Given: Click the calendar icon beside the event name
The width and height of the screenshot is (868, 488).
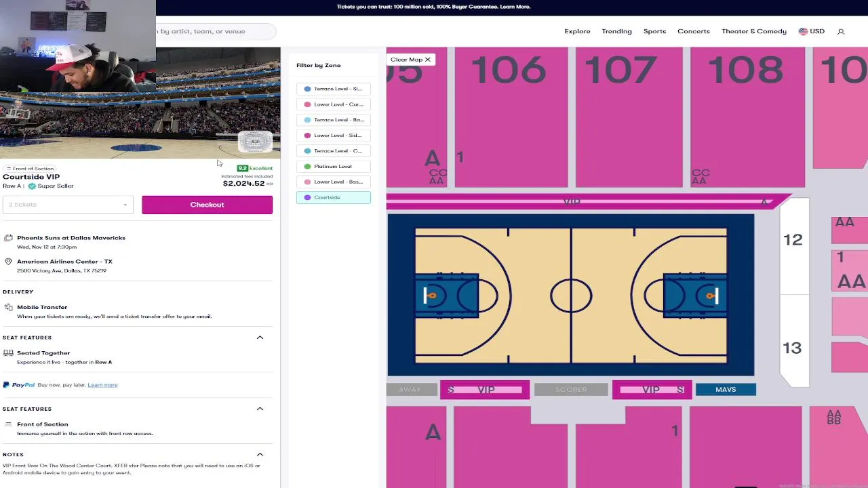Looking at the screenshot, I should [8, 238].
